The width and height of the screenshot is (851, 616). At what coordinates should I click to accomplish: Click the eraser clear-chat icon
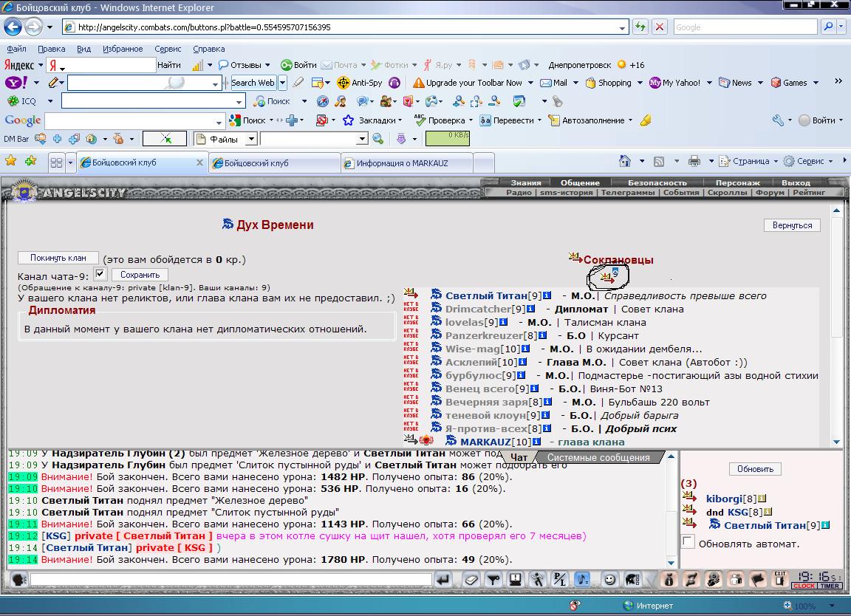pyautogui.click(x=471, y=580)
